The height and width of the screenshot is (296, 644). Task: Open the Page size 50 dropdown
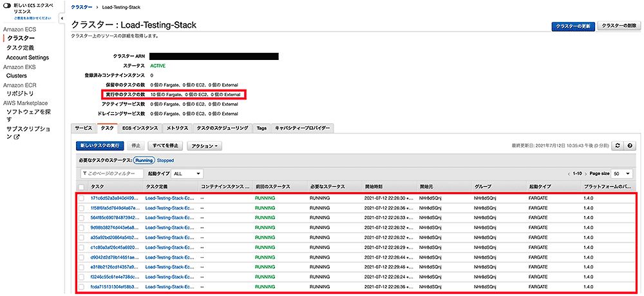point(622,174)
